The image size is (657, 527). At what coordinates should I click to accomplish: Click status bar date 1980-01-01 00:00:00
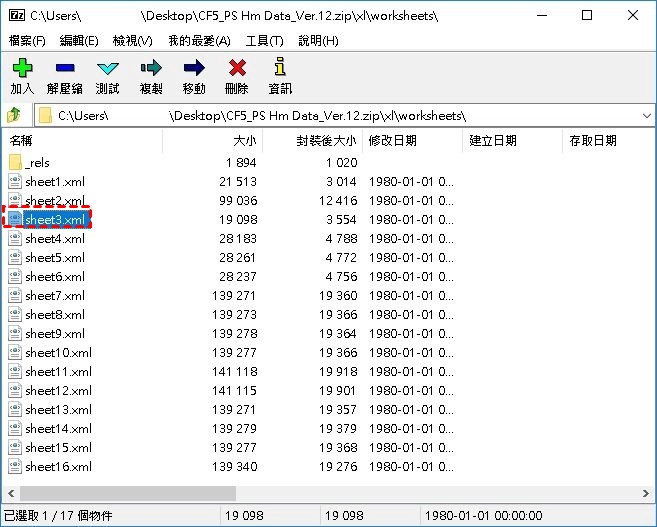(x=484, y=515)
